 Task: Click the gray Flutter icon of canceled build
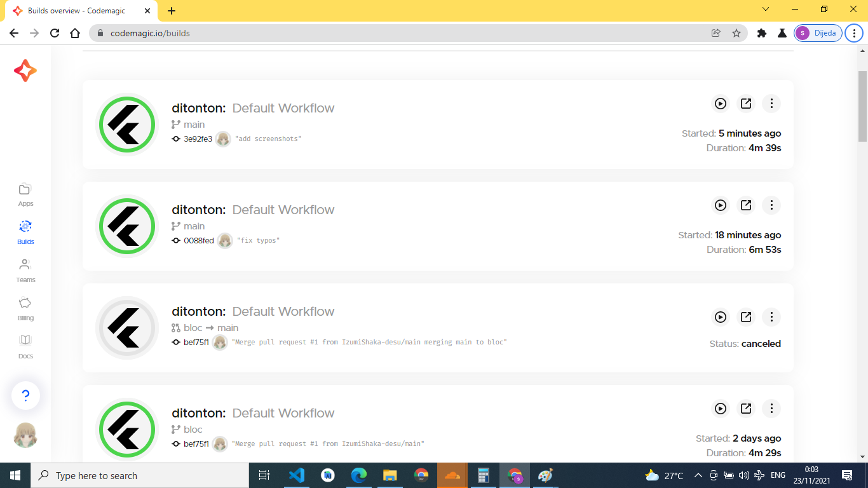click(127, 328)
